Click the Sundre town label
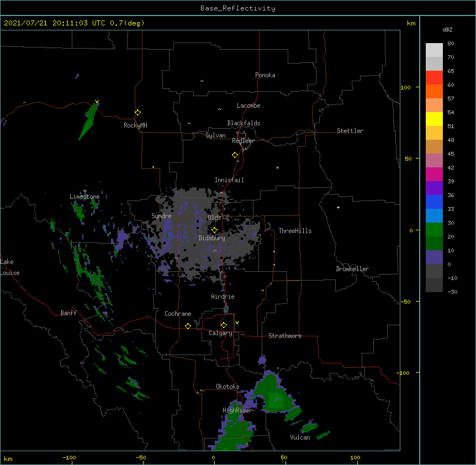This screenshot has height=465, width=476. (161, 216)
